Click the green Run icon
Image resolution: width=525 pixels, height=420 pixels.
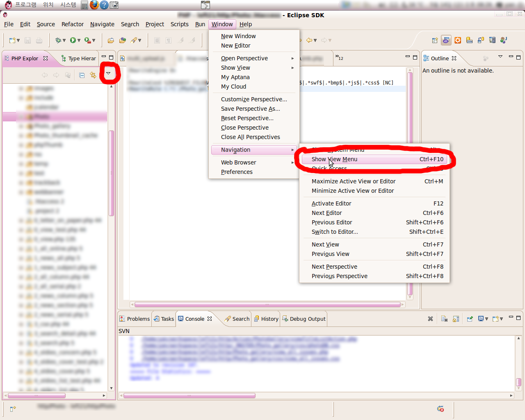tap(73, 40)
